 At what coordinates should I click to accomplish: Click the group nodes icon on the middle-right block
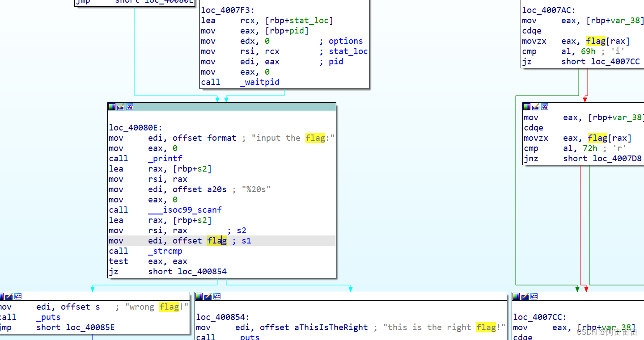[x=545, y=106]
